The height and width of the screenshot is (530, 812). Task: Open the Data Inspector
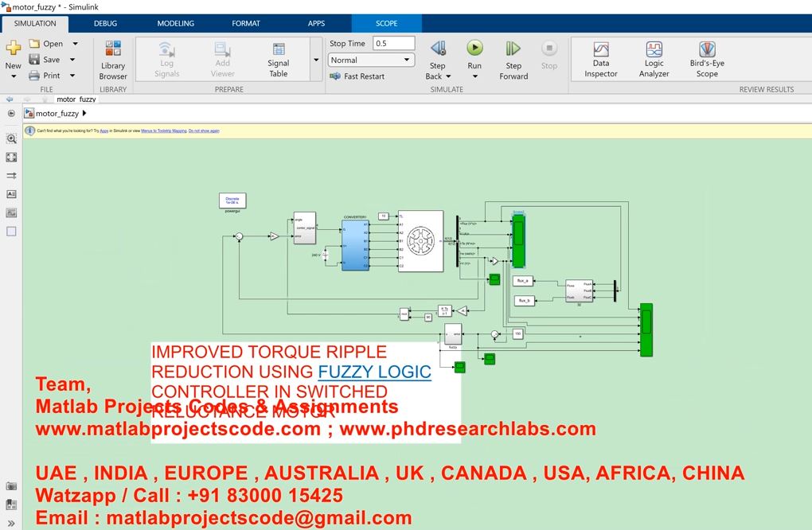coord(600,60)
